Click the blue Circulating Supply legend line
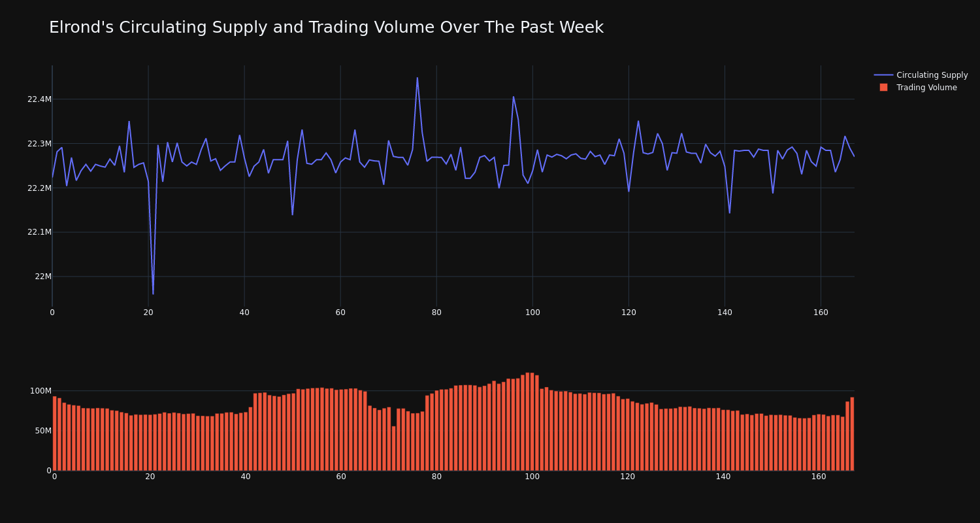 [x=883, y=75]
